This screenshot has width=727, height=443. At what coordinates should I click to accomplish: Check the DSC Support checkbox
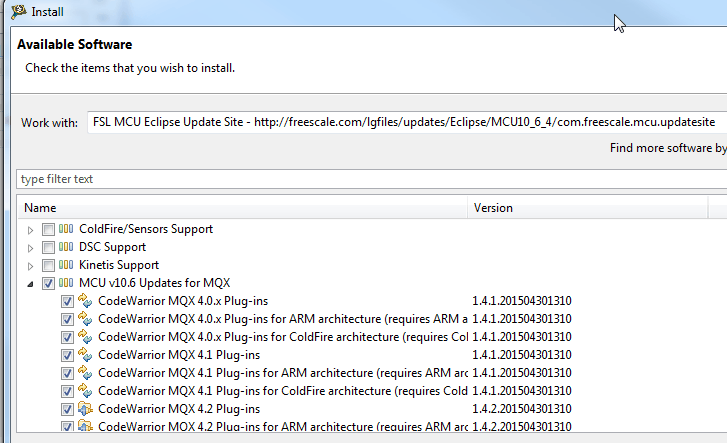click(x=49, y=247)
